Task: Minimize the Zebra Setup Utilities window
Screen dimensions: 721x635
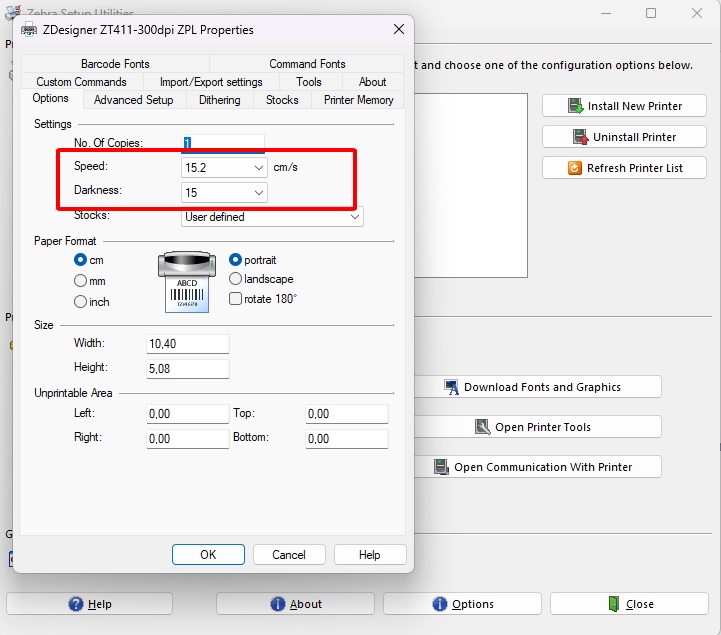Action: click(x=606, y=13)
